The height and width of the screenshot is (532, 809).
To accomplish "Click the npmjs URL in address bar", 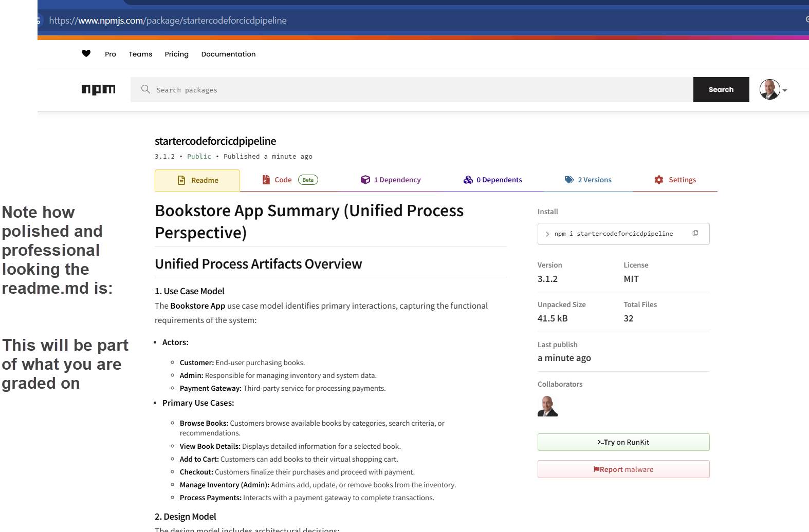I will click(x=168, y=21).
